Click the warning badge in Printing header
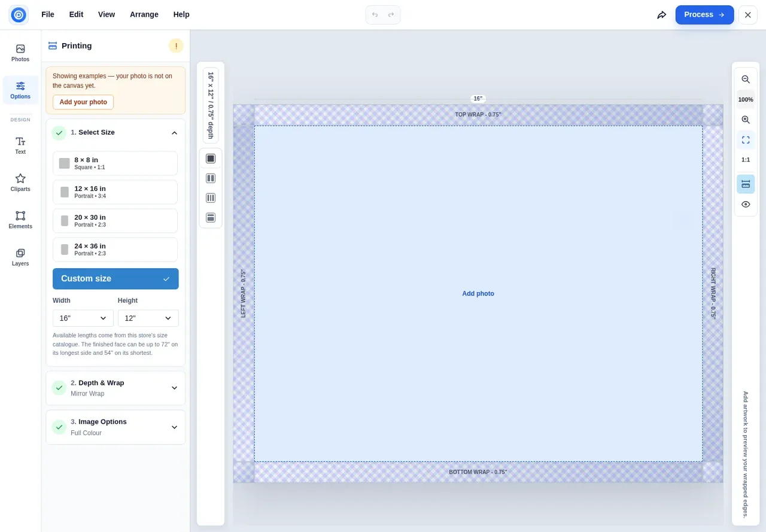This screenshot has width=766, height=532. click(176, 45)
